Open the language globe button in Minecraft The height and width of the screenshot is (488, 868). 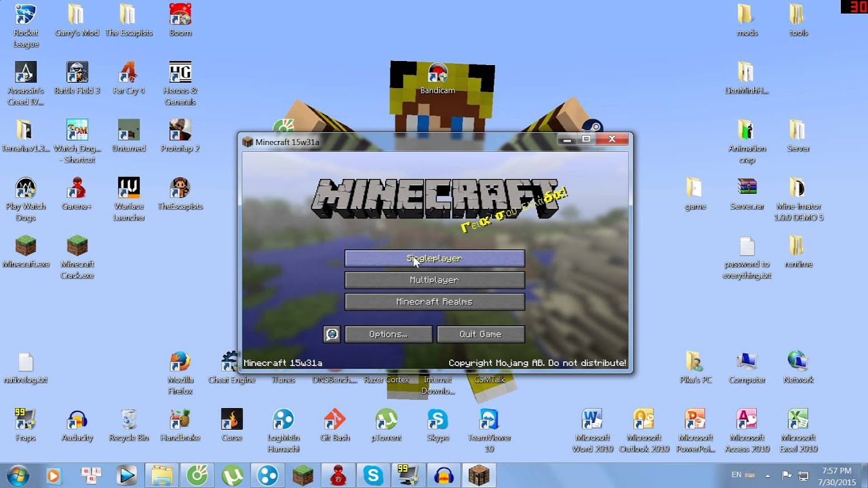[332, 334]
